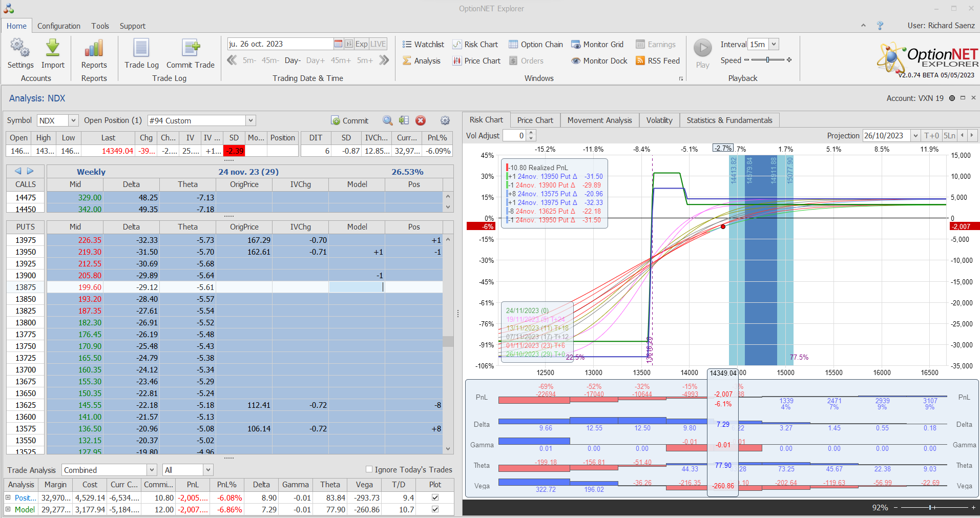The width and height of the screenshot is (980, 518).
Task: Open the Combined trade analysis dropdown
Action: click(152, 470)
